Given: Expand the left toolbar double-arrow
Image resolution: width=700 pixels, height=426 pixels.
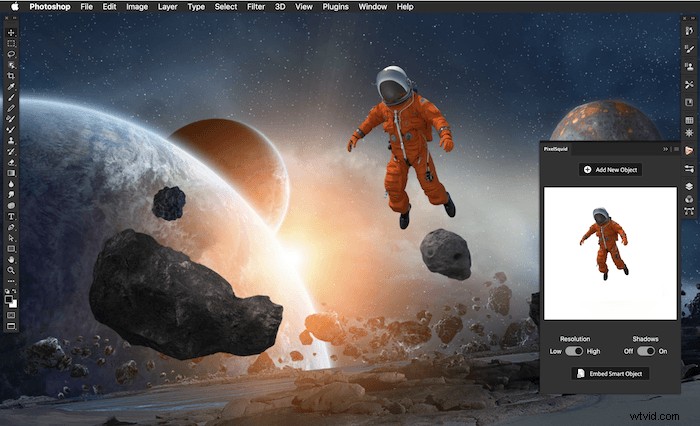Looking at the screenshot, I should point(15,18).
